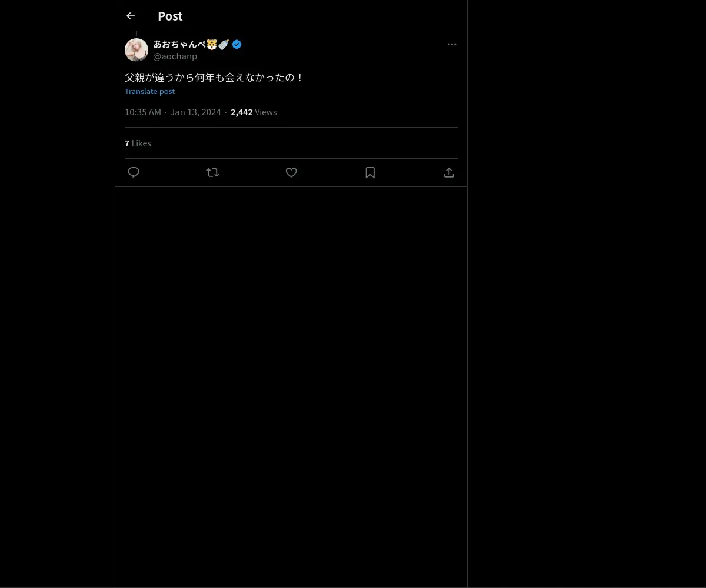Open the 10:35 AM timestamp link
This screenshot has height=588, width=706.
click(143, 112)
